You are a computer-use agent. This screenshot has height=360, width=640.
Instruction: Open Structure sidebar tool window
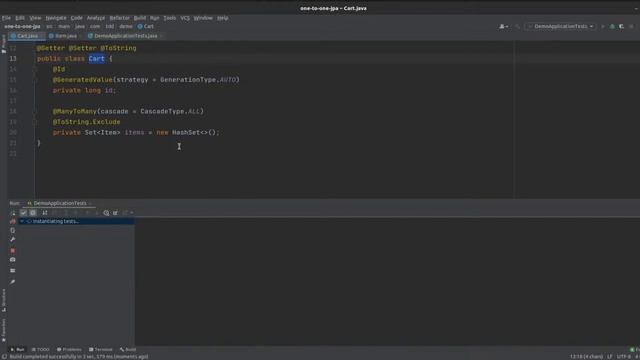click(4, 300)
